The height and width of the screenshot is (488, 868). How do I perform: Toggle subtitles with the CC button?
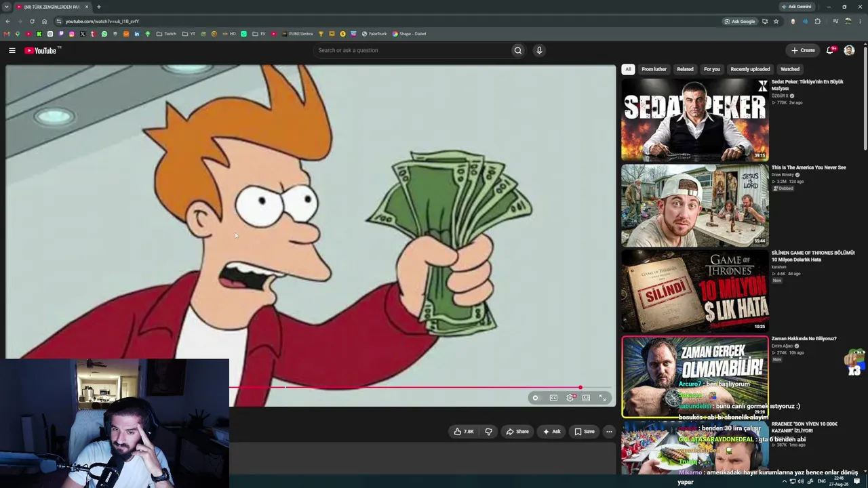tap(553, 398)
